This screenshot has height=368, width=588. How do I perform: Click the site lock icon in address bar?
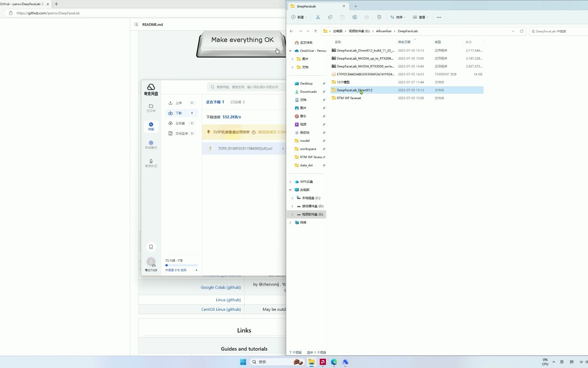[x=11, y=13]
